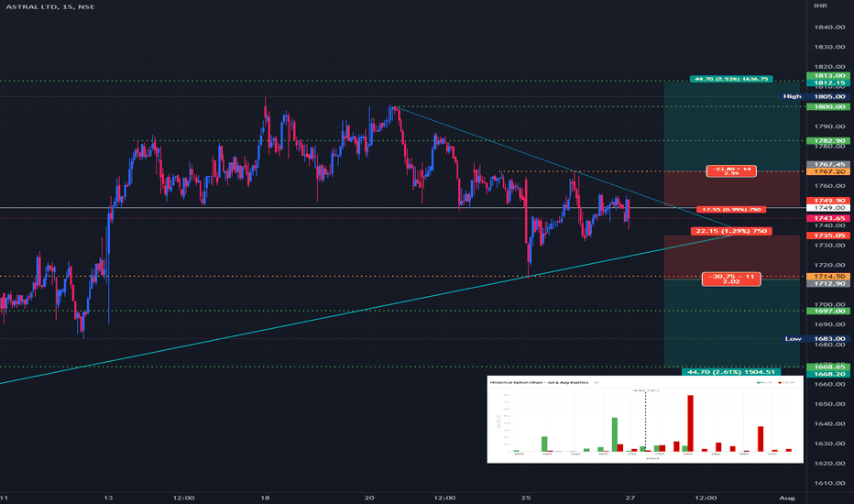This screenshot has width=854, height=504.
Task: Click the Low 1683.00 price marker
Action: click(x=816, y=338)
